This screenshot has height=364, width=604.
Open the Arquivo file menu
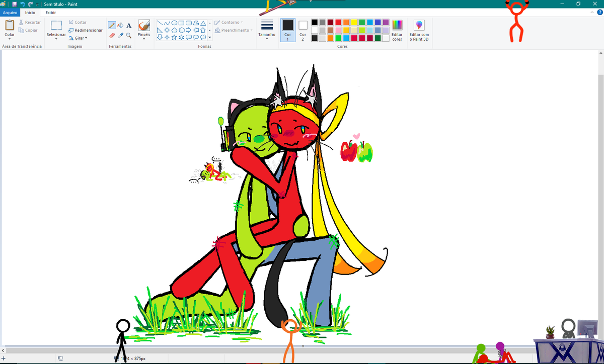pyautogui.click(x=10, y=12)
